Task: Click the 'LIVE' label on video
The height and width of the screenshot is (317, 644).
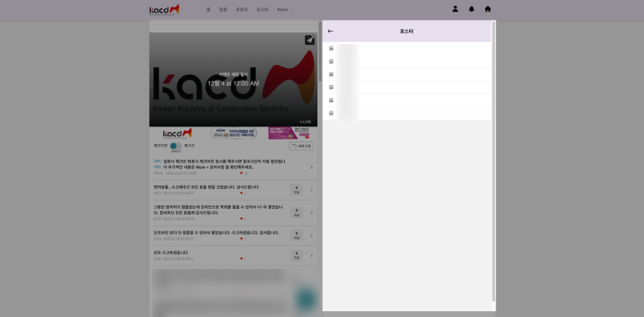Action: 306,121
